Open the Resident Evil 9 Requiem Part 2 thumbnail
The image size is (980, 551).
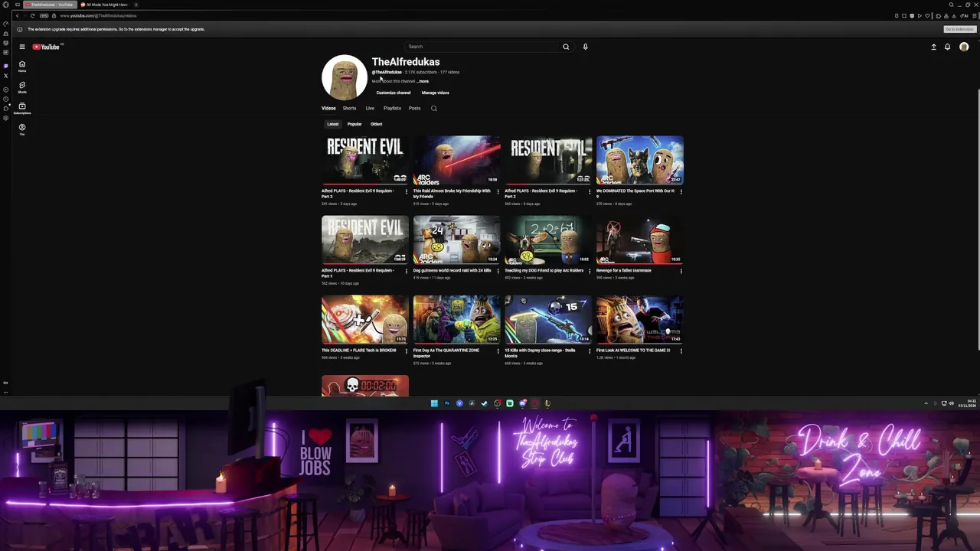click(548, 160)
